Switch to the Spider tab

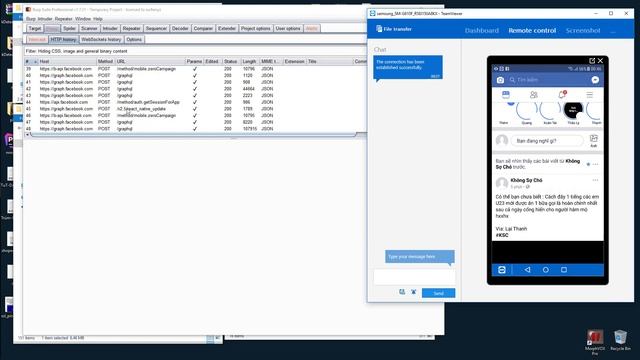pos(69,29)
